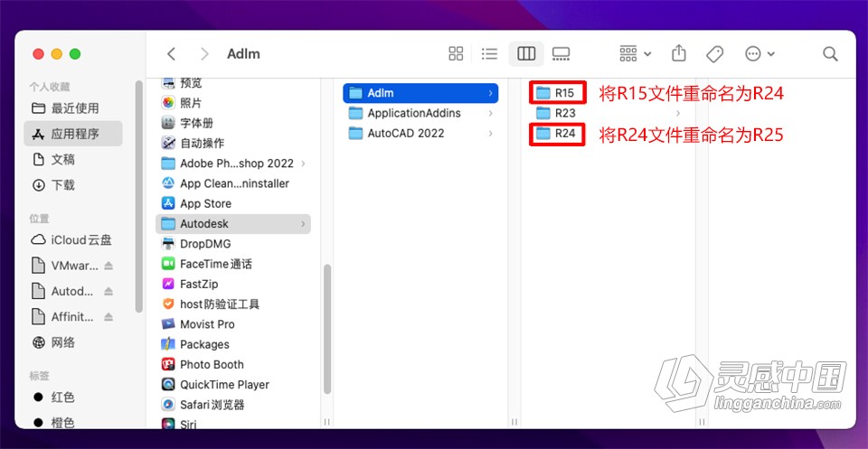The height and width of the screenshot is (449, 868).
Task: Select the Adobe Ph...shop 2022 folder
Action: 233,164
